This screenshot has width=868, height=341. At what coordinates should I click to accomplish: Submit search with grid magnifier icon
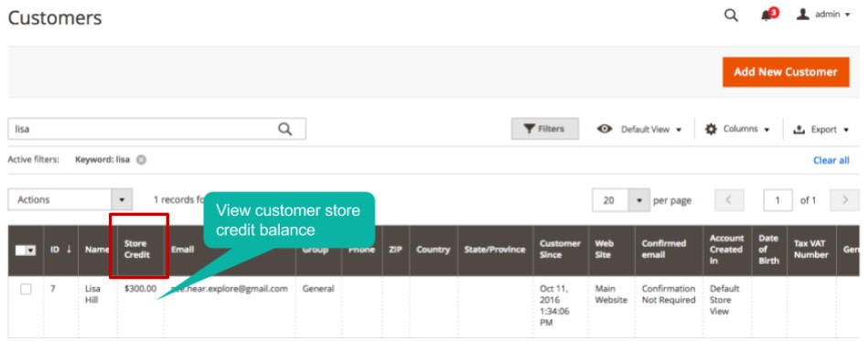tap(285, 129)
